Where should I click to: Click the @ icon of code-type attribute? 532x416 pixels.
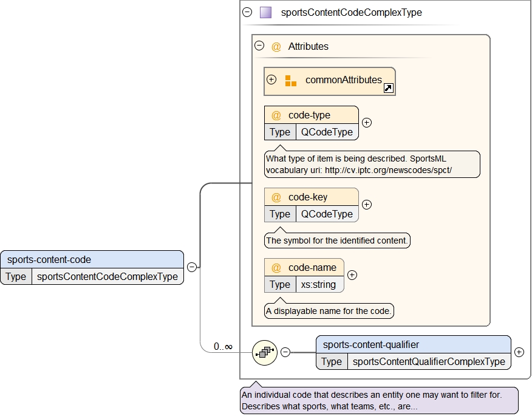click(x=276, y=115)
